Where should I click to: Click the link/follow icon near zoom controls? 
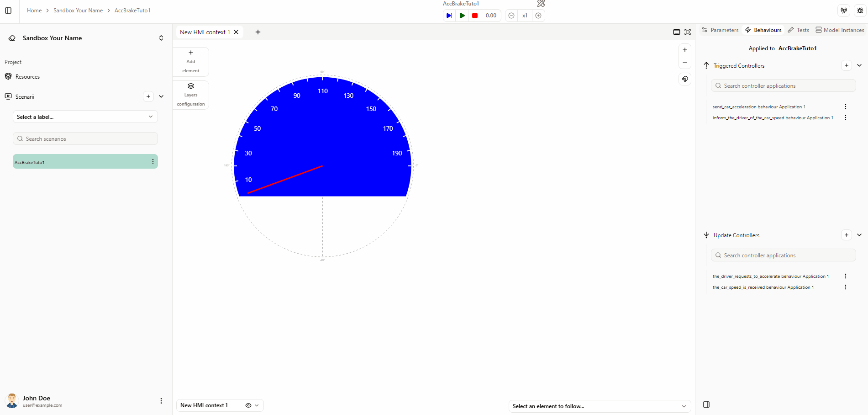coord(684,79)
